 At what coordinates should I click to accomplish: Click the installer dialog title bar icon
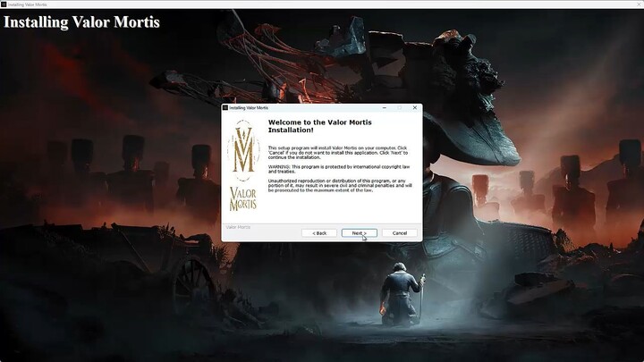(x=225, y=107)
